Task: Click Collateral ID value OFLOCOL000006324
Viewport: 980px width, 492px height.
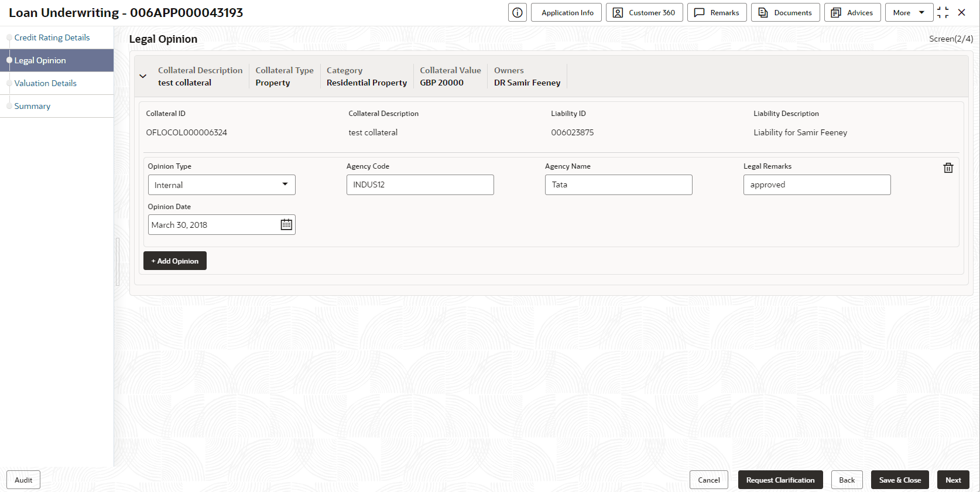Action: tap(187, 132)
